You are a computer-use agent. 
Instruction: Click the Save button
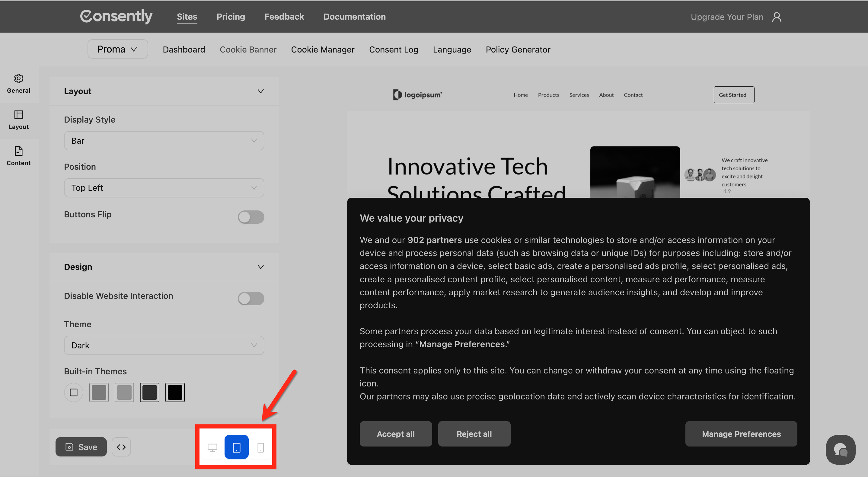click(x=81, y=447)
